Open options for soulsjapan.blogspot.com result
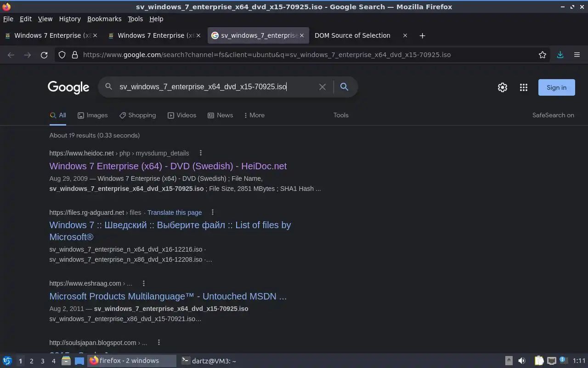This screenshot has width=588, height=368. click(158, 342)
